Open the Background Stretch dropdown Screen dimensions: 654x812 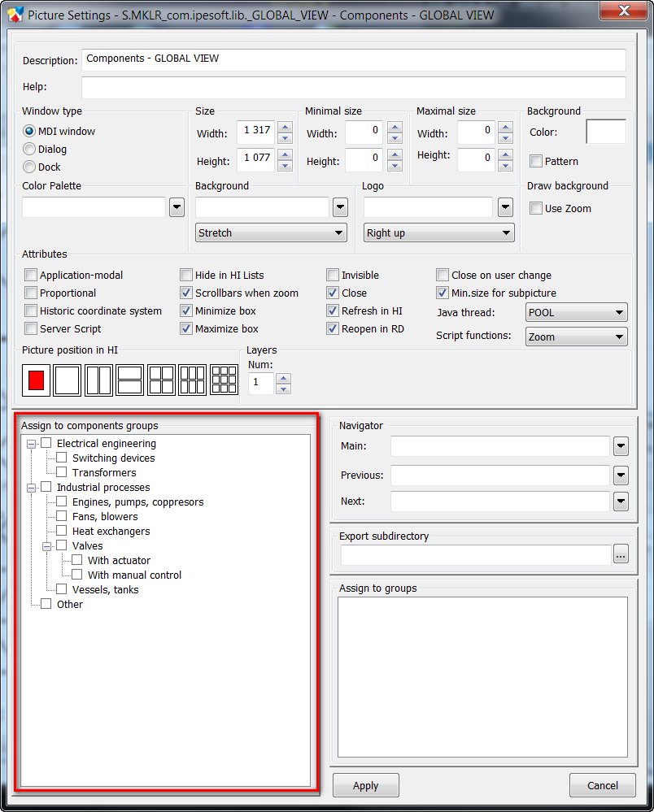tap(272, 233)
